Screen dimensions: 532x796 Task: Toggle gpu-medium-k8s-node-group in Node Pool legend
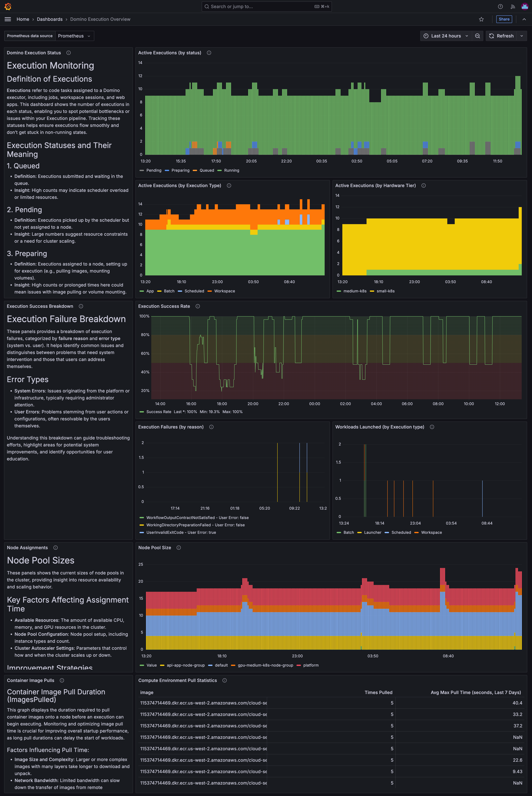tap(265, 665)
